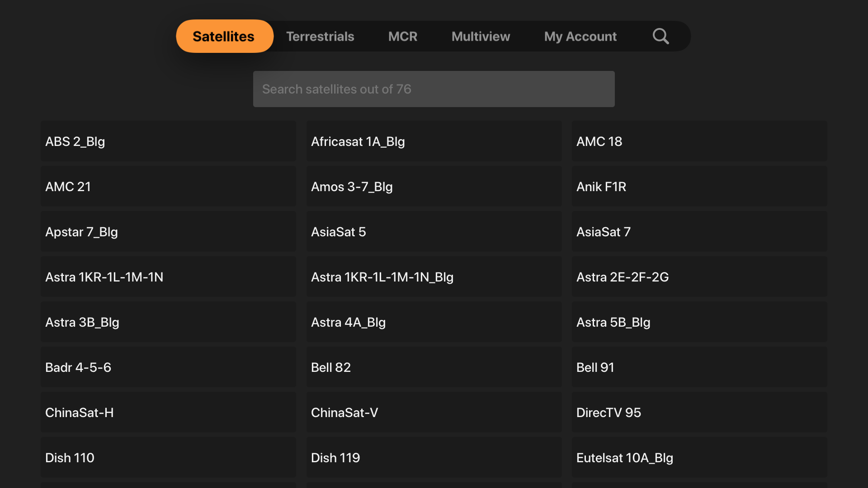Select Astra 3B_Blg satellite
Viewport: 868px width, 488px height.
(168, 322)
